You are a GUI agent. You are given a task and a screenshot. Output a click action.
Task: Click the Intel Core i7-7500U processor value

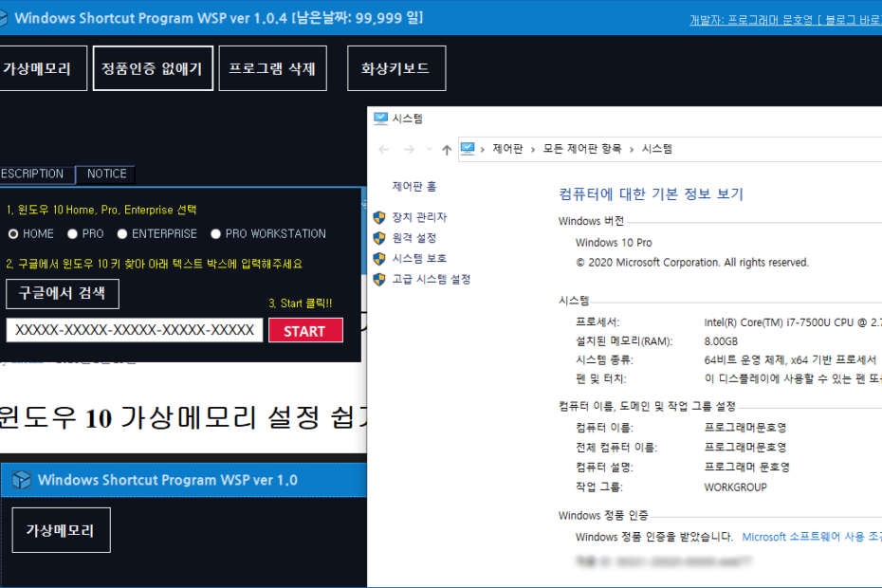pyautogui.click(x=793, y=323)
